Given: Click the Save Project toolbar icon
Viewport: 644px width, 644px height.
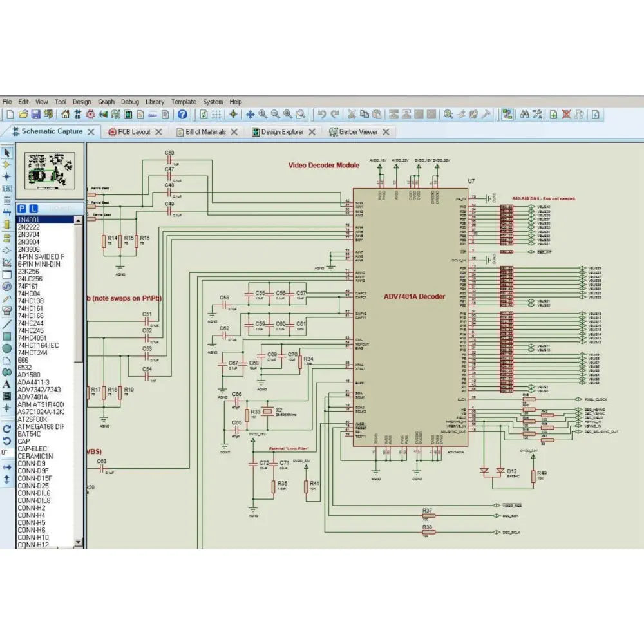Looking at the screenshot, I should click(x=36, y=115).
